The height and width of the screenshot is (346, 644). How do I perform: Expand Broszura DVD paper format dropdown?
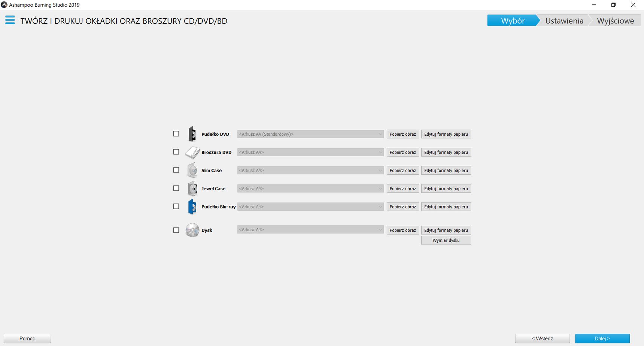(311, 152)
